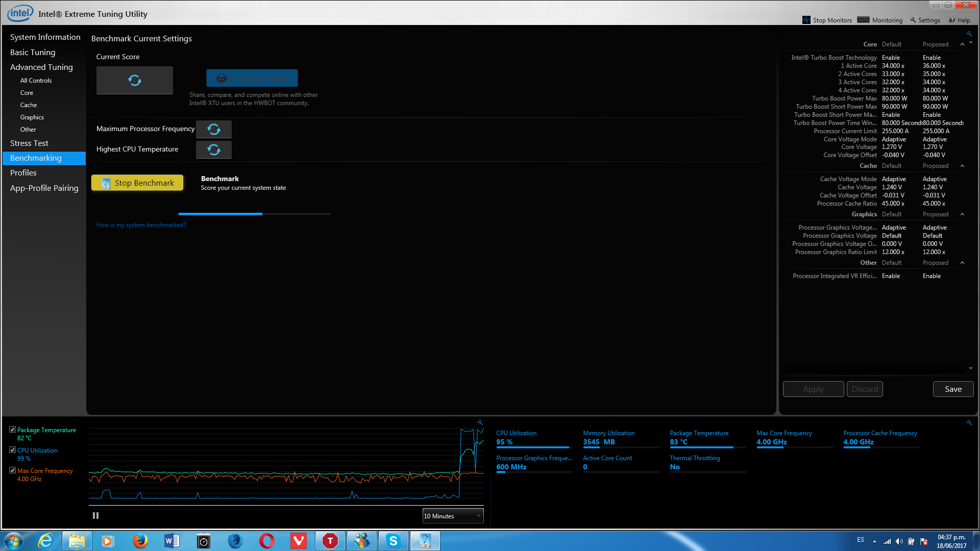The width and height of the screenshot is (980, 551).
Task: Open Stress Test section
Action: [29, 143]
